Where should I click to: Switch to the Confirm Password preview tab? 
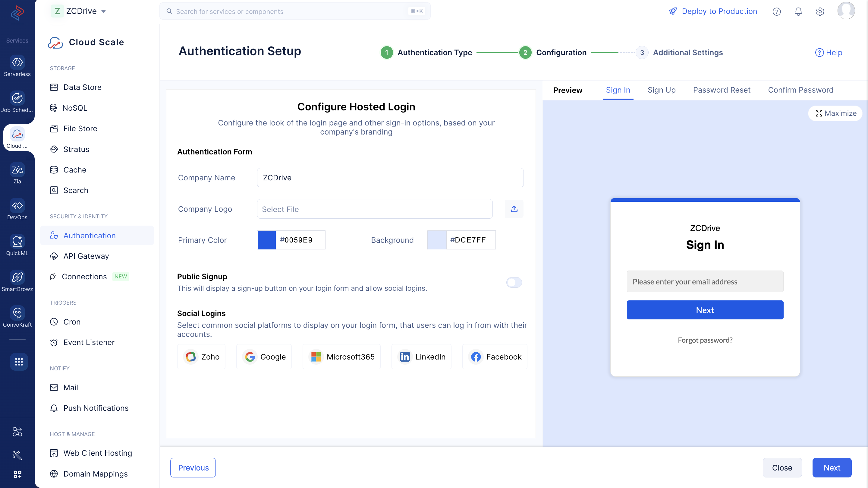click(x=800, y=90)
